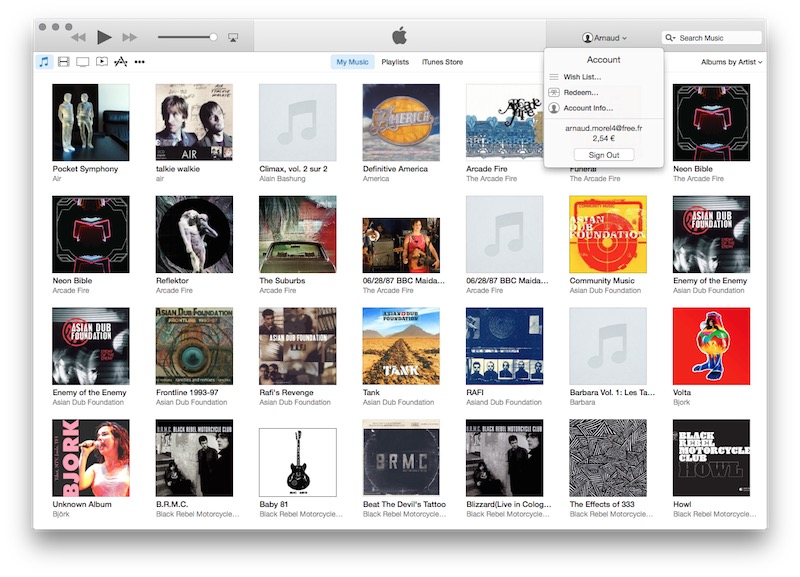This screenshot has width=800, height=577.
Task: Select the Climax, vol. 2 sur 2 placeholder artwork
Action: pos(298,122)
